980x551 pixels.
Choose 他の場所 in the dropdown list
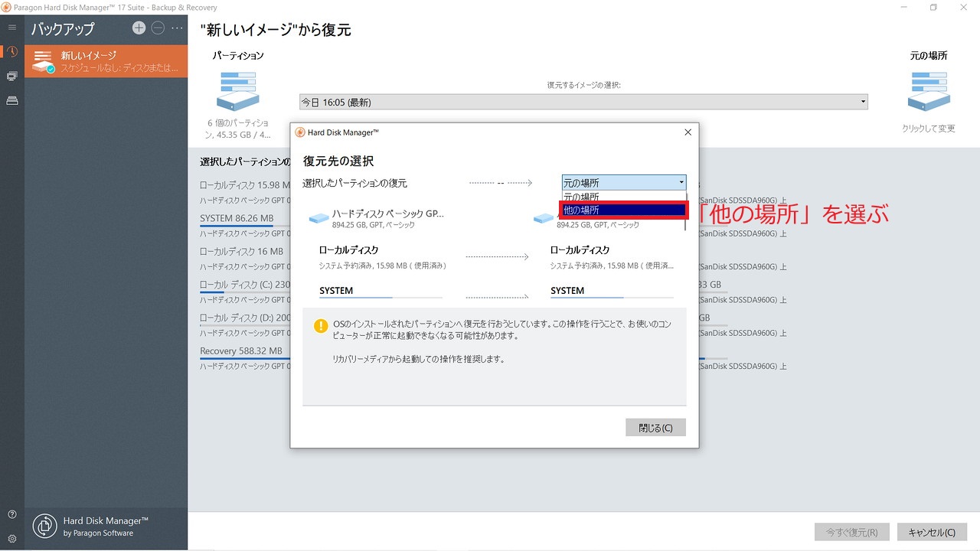point(622,210)
